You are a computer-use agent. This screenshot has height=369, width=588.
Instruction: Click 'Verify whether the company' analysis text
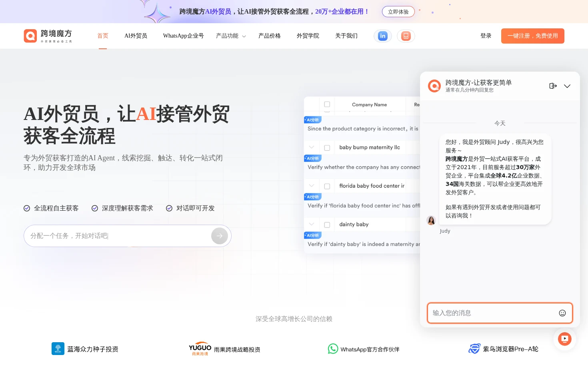pyautogui.click(x=364, y=167)
